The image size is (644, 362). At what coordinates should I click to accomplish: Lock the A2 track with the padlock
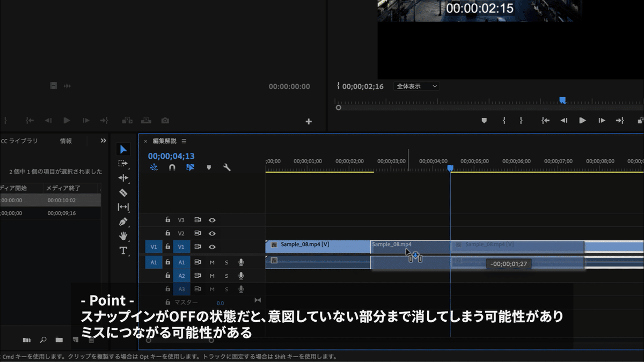click(x=167, y=276)
